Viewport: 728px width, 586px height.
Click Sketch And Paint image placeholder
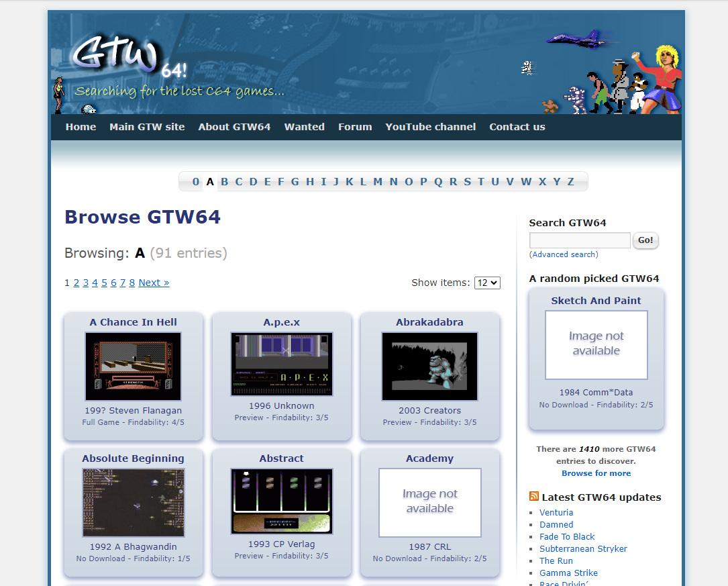(x=596, y=344)
